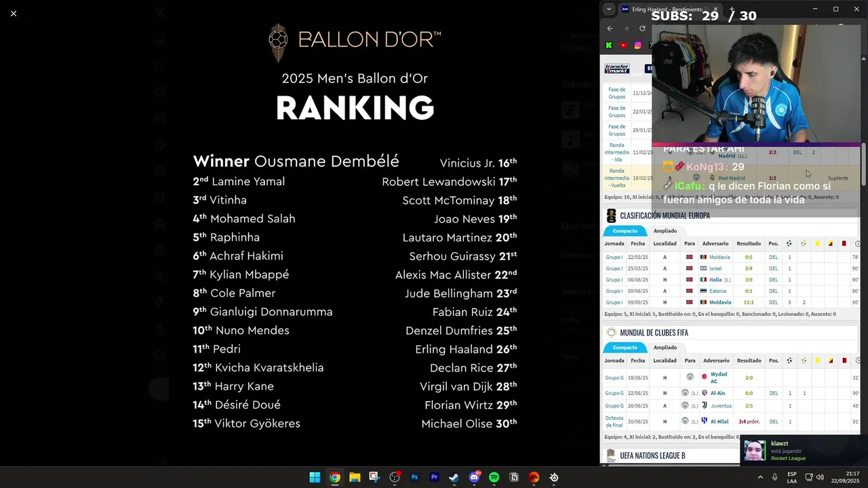This screenshot has width=868, height=488.
Task: Click assists column icon in Mundial de Clubes table
Action: 804,361
